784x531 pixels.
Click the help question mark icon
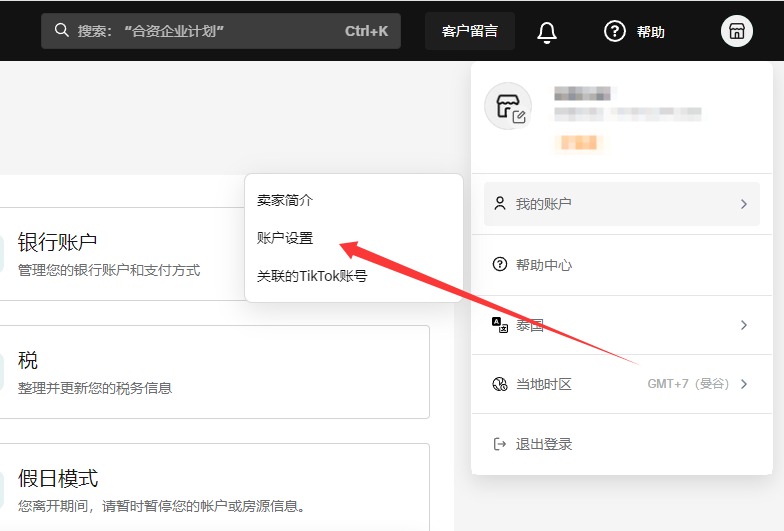pos(615,31)
